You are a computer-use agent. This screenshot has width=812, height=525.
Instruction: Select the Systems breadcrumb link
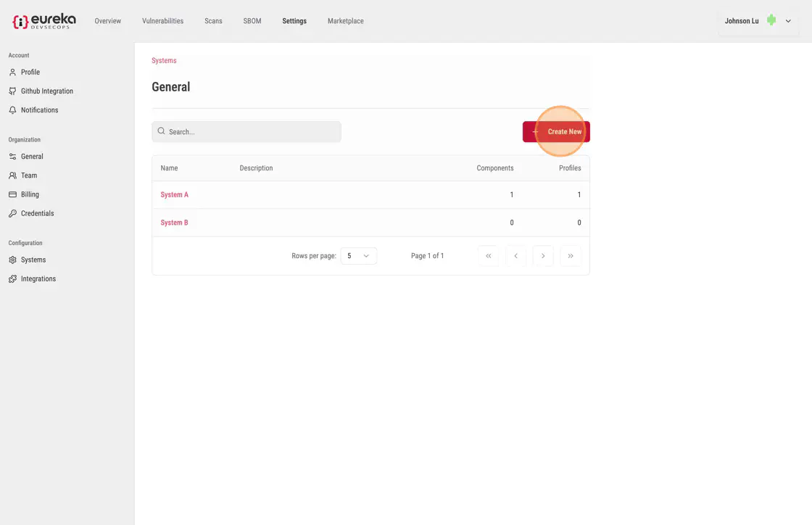point(164,61)
